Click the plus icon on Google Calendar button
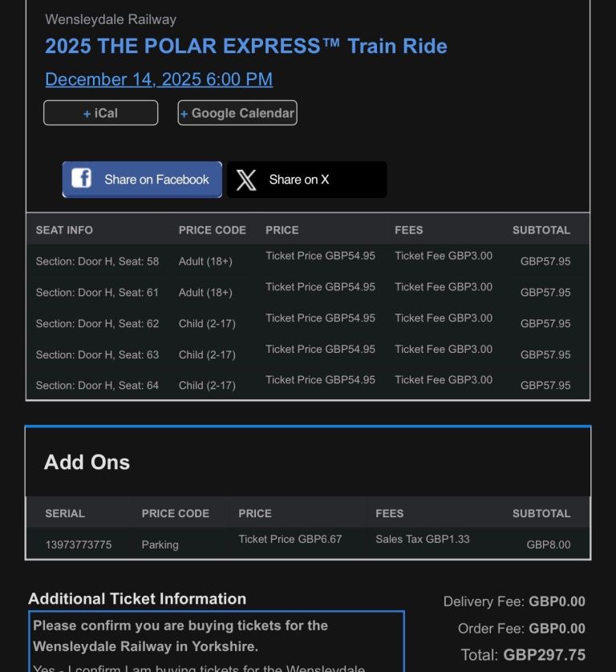Image resolution: width=616 pixels, height=672 pixels. [184, 112]
